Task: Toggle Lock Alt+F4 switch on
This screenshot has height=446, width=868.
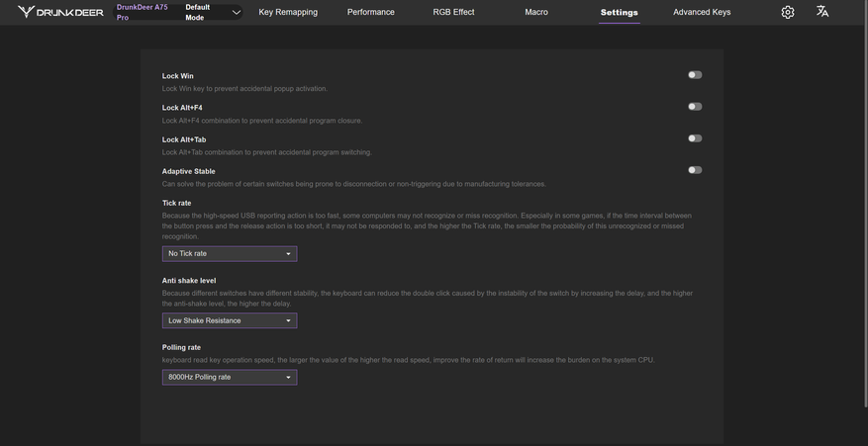Action: point(695,107)
